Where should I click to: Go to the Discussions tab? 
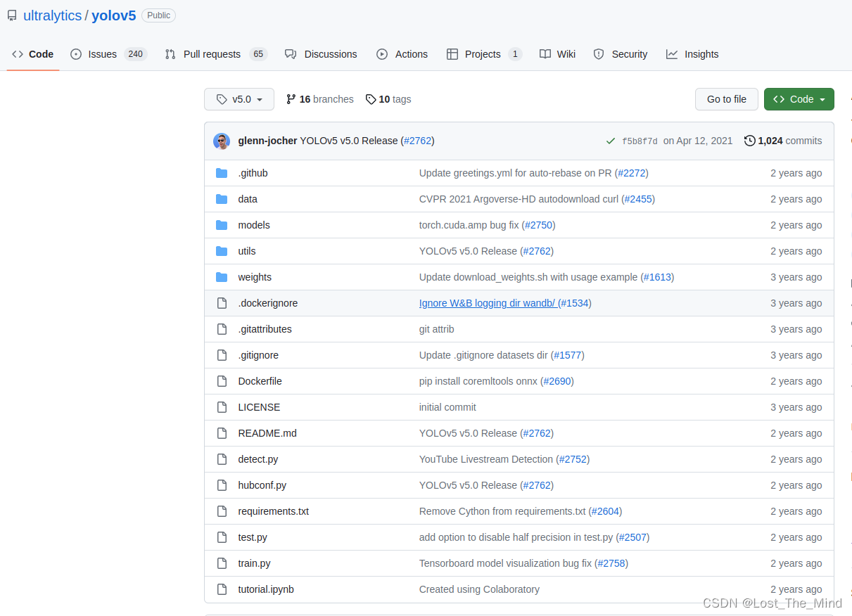click(x=321, y=54)
